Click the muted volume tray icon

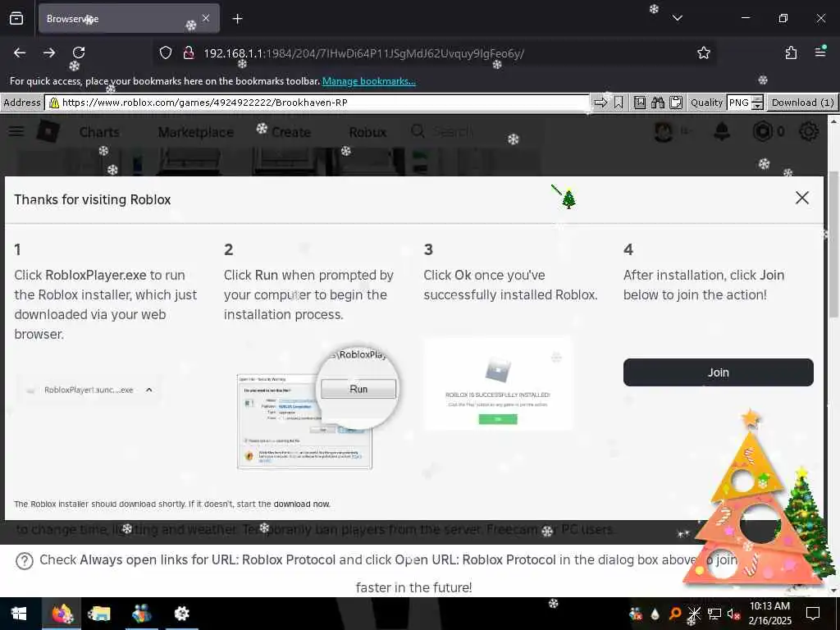(733, 614)
